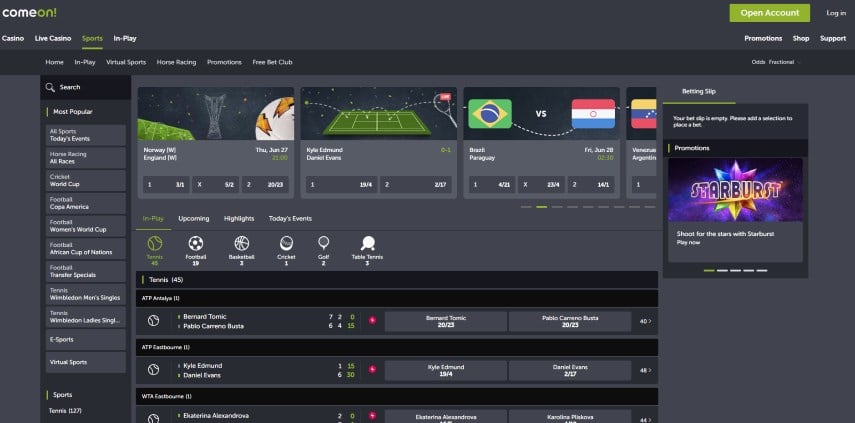
Task: Select the Golf sport icon
Action: click(323, 243)
